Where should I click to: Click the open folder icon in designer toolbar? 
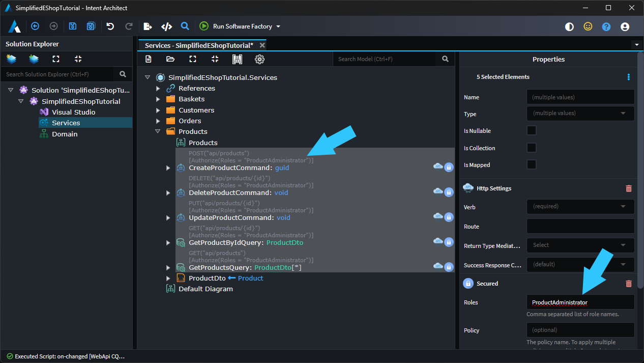point(170,59)
